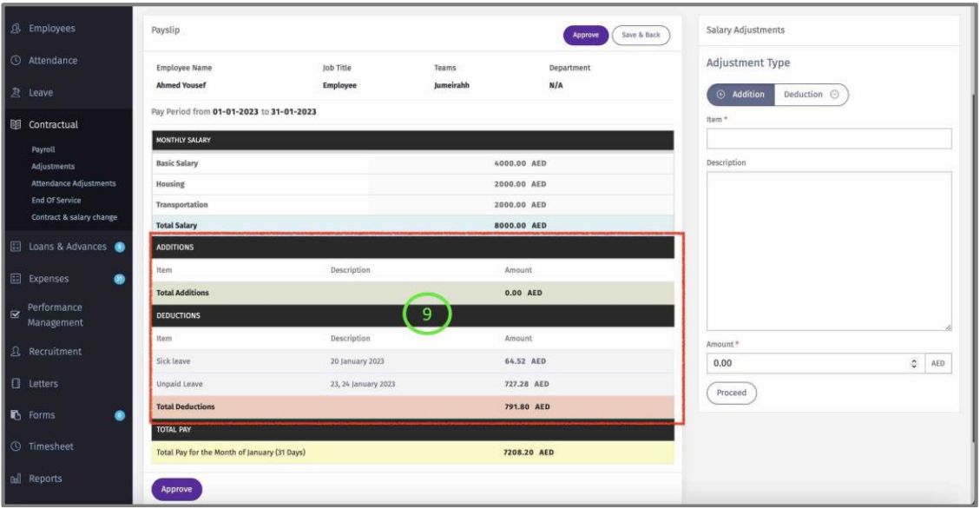The height and width of the screenshot is (509, 980).
Task: Click the top Approve button
Action: point(585,35)
